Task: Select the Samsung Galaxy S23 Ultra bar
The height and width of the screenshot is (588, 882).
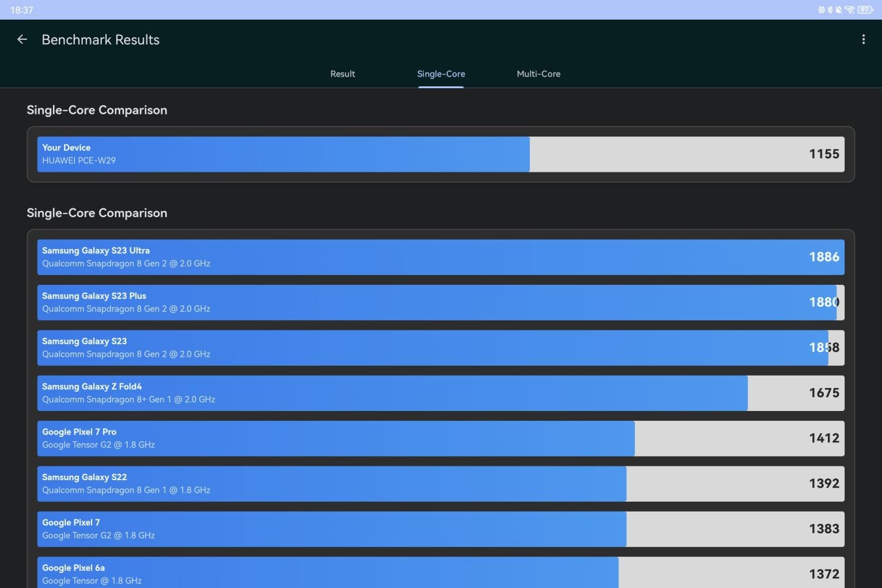Action: [441, 257]
